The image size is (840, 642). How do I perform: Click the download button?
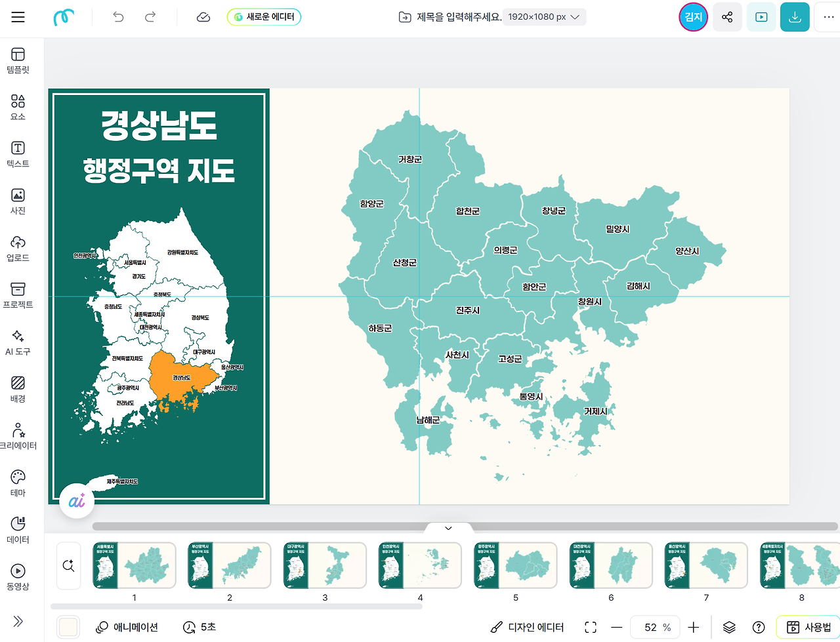(795, 17)
